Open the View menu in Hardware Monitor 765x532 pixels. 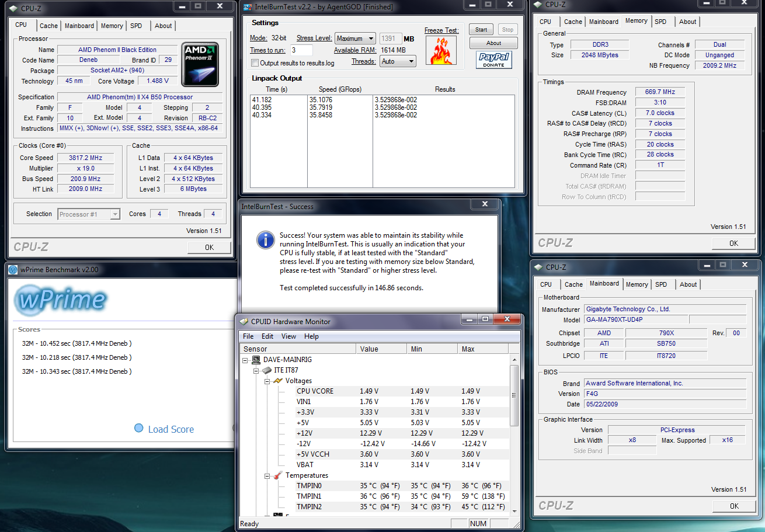pos(288,336)
